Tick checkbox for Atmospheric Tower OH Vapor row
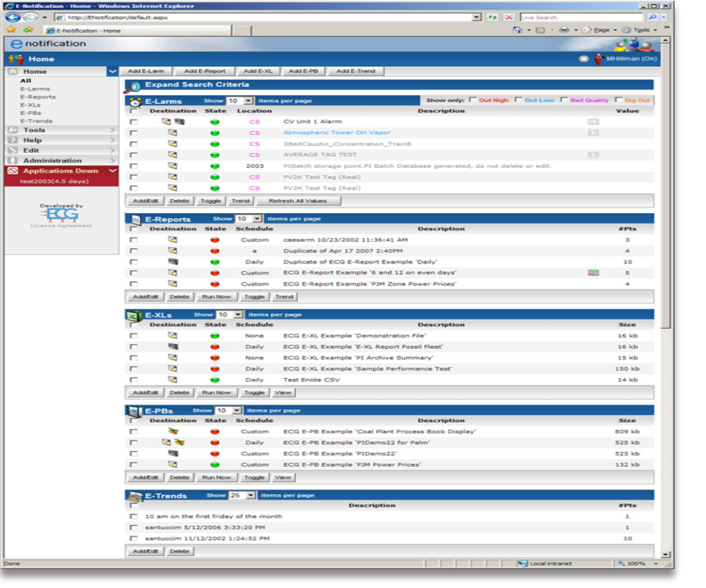The width and height of the screenshot is (706, 588). coord(134,133)
